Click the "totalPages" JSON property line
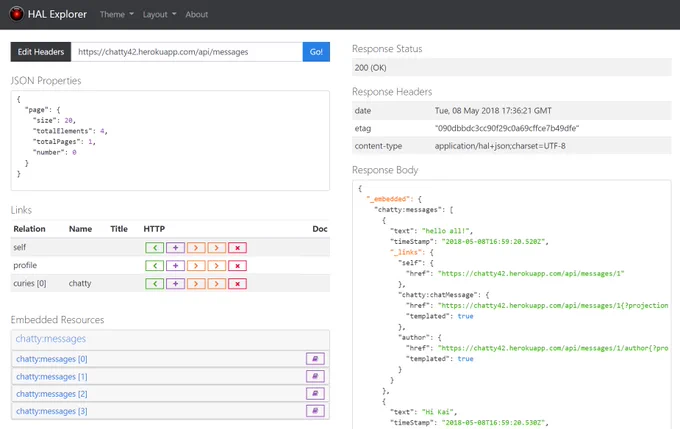The width and height of the screenshot is (680, 429). tap(64, 142)
